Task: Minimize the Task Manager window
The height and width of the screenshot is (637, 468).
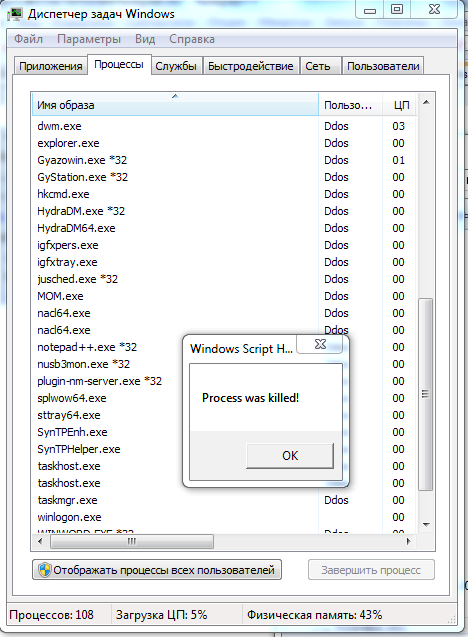Action: click(370, 10)
